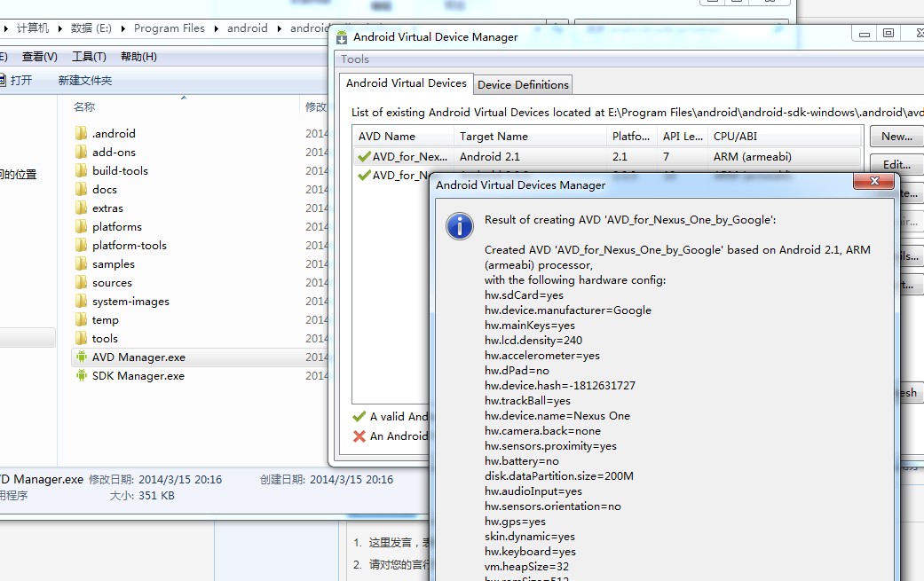Switch to the Device Definitions tab
The image size is (924, 581).
(x=523, y=85)
